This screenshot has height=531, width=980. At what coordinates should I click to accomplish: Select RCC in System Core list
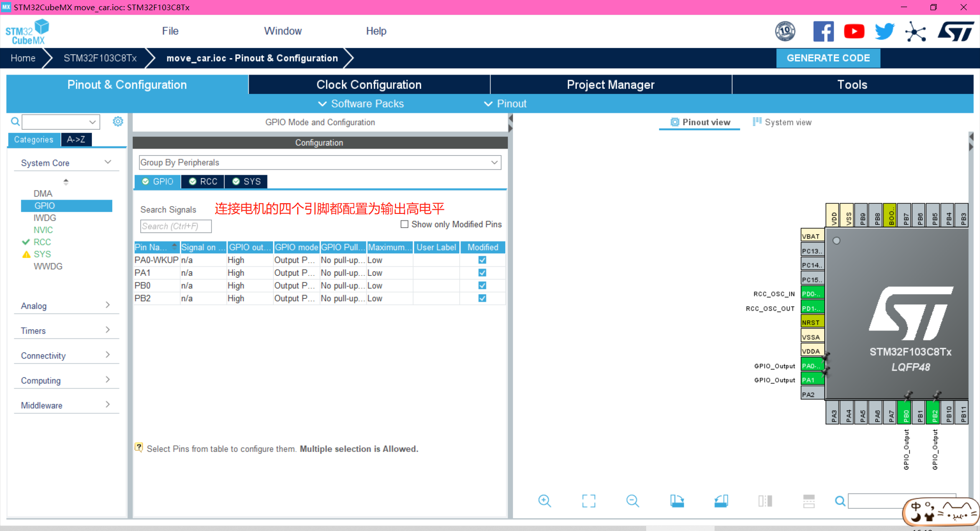tap(42, 242)
